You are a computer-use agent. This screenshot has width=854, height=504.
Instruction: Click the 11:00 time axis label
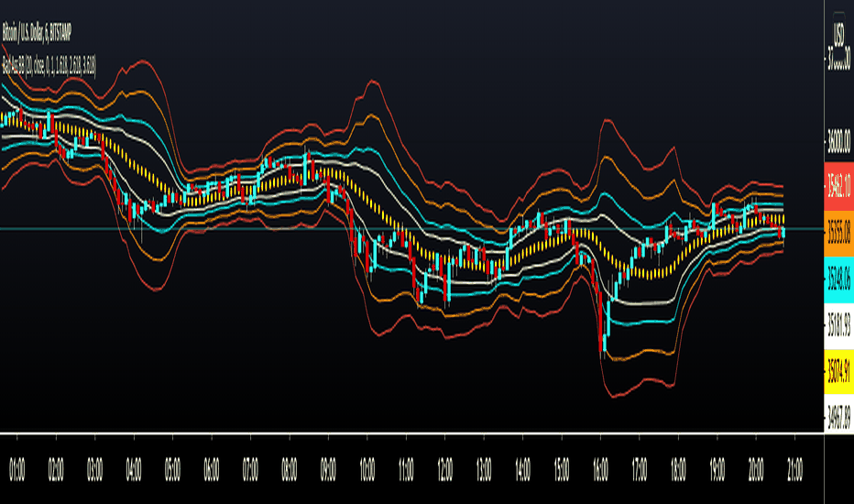pyautogui.click(x=406, y=469)
